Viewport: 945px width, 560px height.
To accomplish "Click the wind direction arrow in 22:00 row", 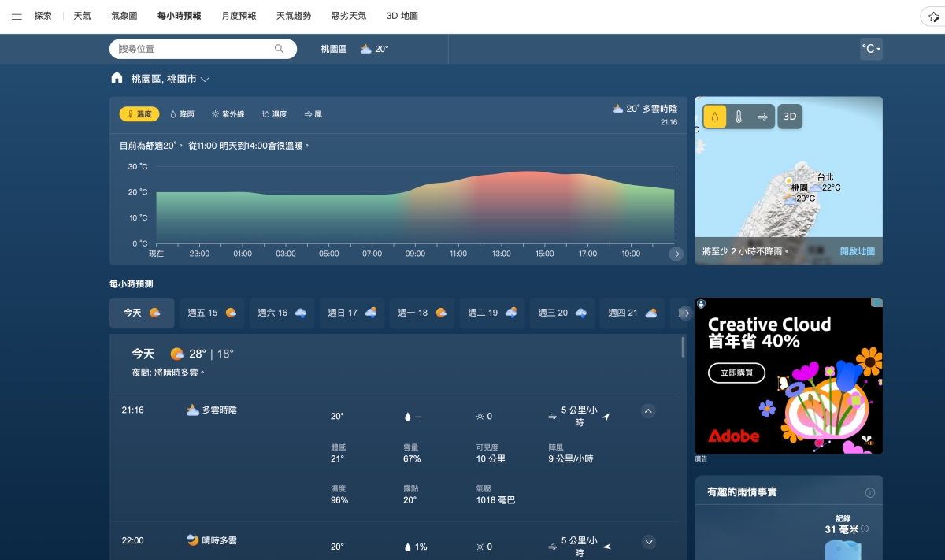I will (x=606, y=547).
